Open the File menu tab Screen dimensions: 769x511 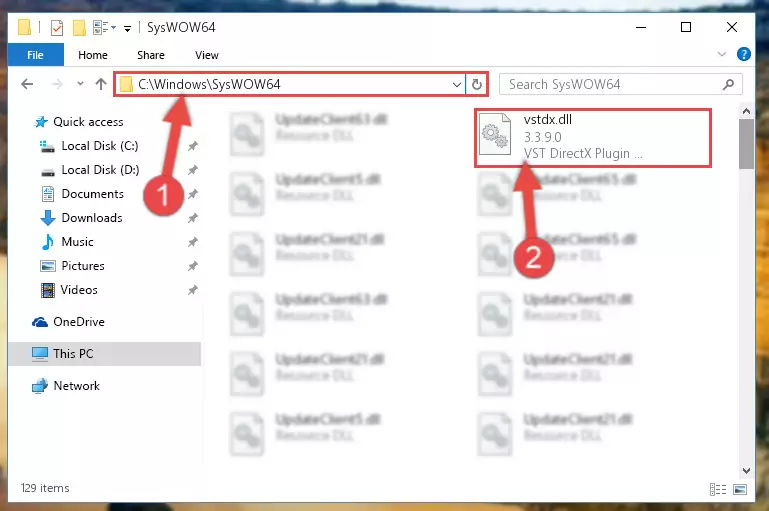pyautogui.click(x=35, y=55)
